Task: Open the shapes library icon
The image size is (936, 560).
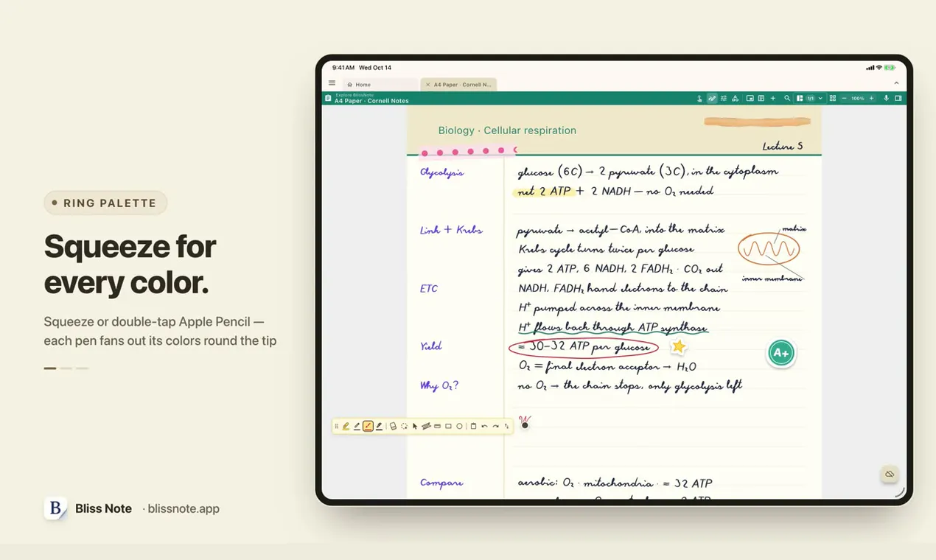Action: click(x=735, y=98)
